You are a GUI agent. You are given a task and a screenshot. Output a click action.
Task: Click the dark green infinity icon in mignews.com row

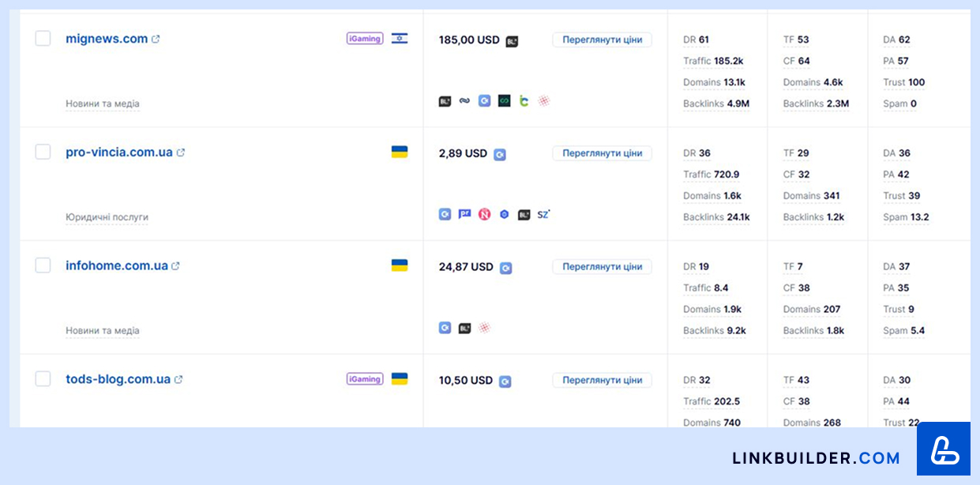504,101
